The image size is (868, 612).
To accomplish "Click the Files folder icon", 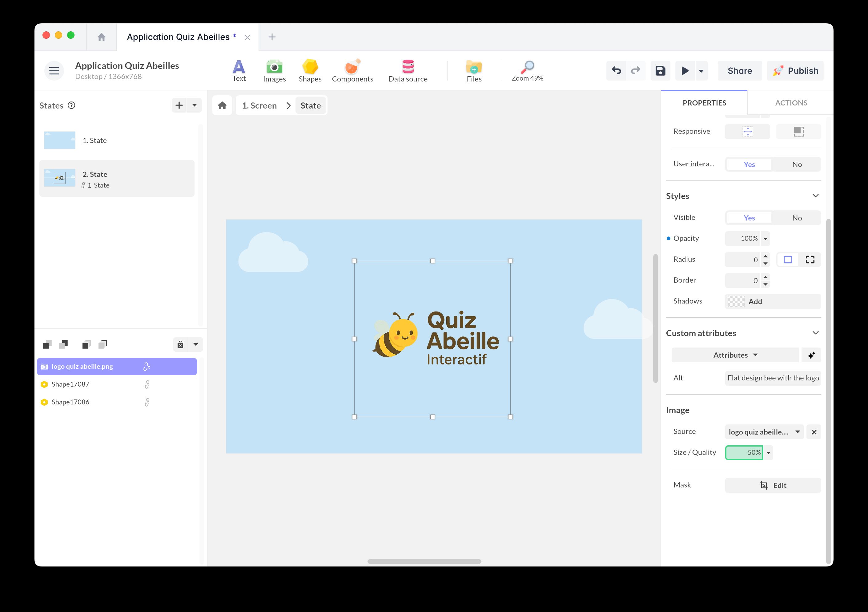I will click(x=474, y=71).
